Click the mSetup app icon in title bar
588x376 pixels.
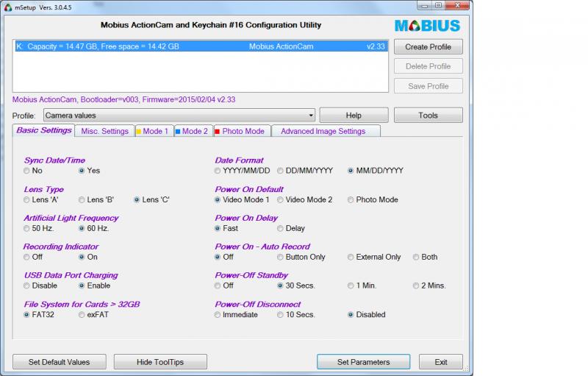[x=8, y=7]
